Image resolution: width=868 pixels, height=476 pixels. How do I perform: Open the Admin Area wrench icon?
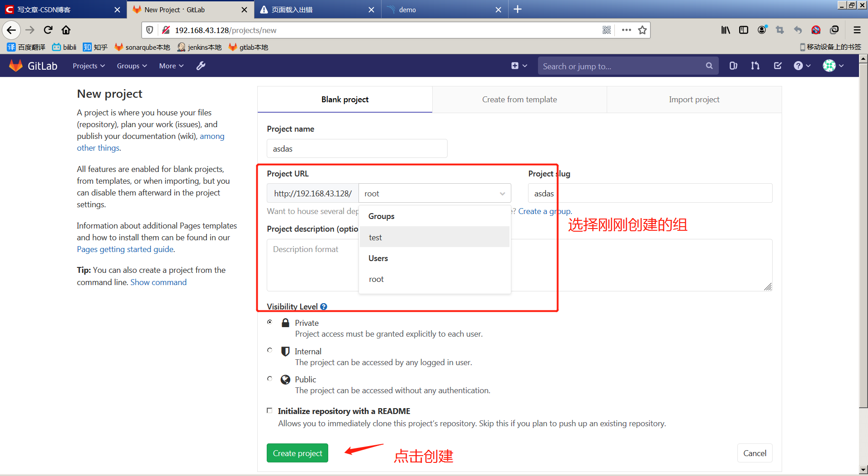point(200,66)
